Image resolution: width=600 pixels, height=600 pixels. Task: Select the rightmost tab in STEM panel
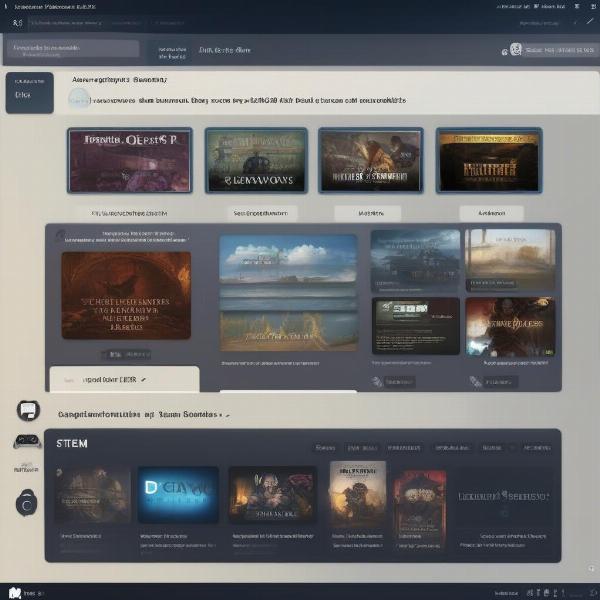pyautogui.click(x=537, y=448)
